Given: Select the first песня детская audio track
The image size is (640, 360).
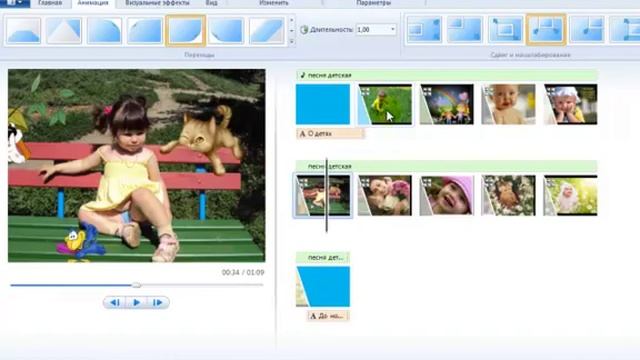Looking at the screenshot, I should coord(447,75).
